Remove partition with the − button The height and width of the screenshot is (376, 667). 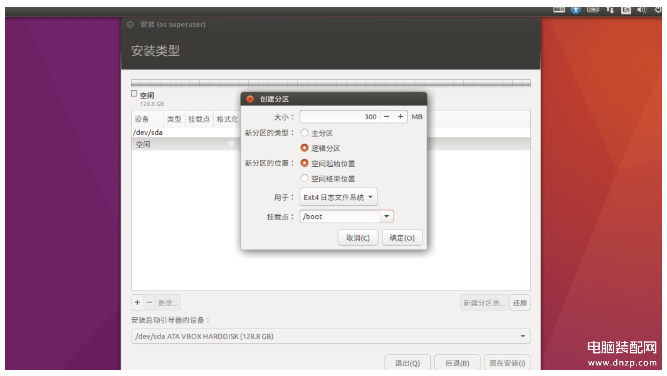(149, 302)
